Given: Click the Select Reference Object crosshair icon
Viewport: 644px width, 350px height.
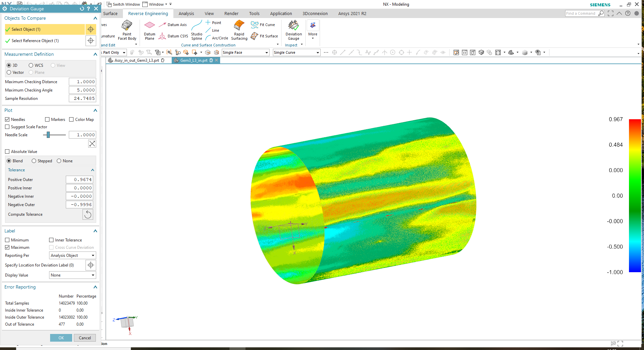Looking at the screenshot, I should [91, 41].
